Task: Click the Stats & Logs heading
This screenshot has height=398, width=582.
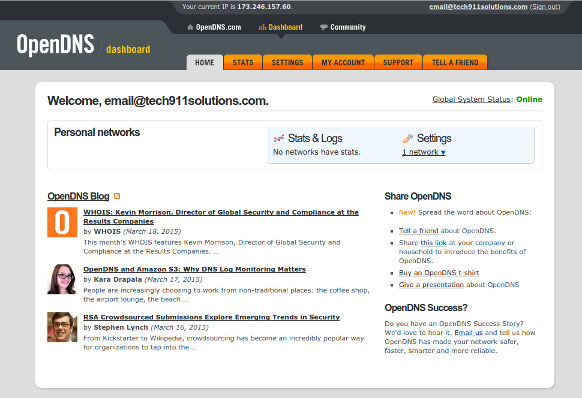Action: (315, 138)
